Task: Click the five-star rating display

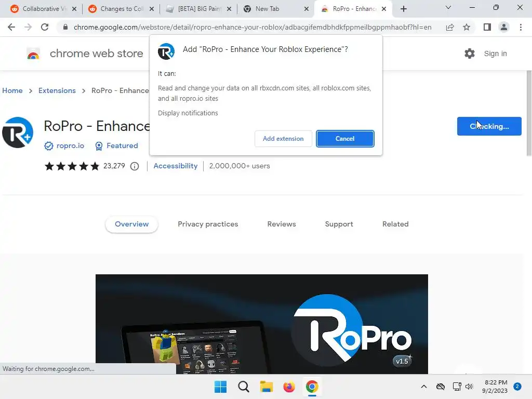Action: pos(72,166)
